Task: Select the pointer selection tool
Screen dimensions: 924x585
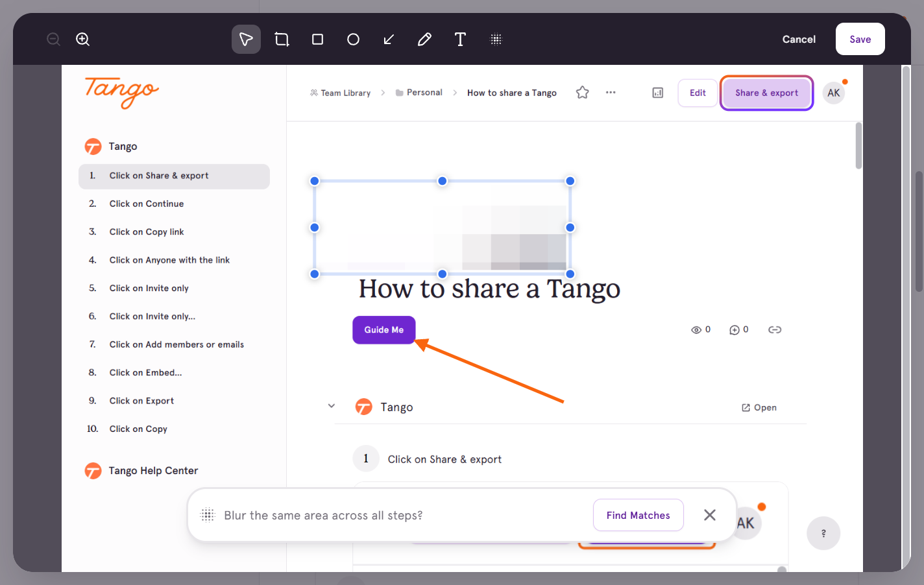Action: [246, 40]
